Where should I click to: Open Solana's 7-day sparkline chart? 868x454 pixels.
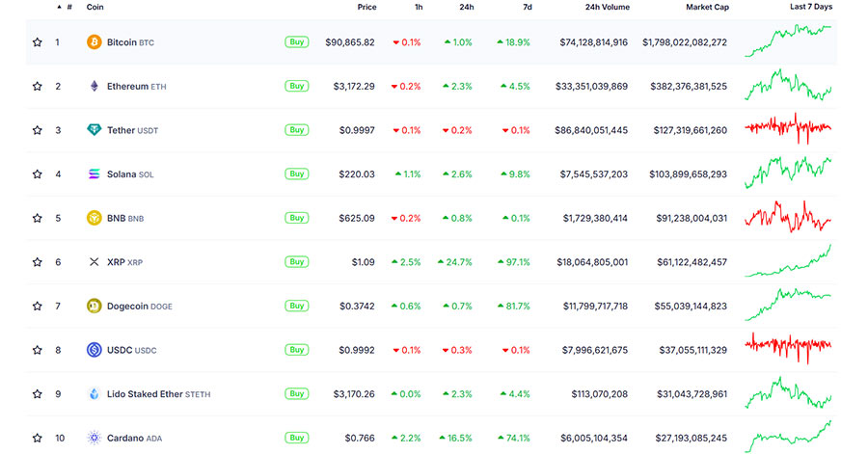788,173
